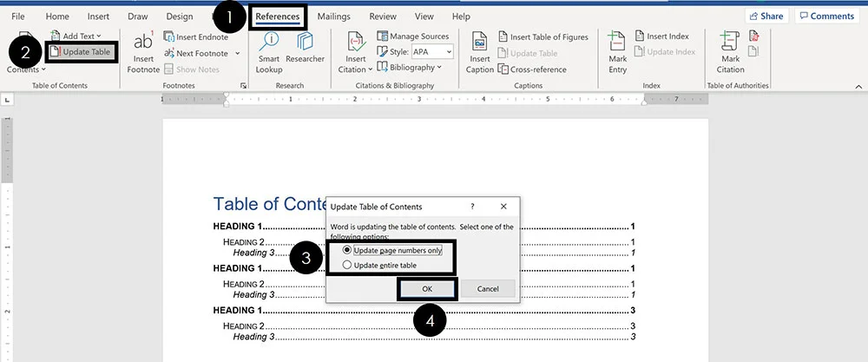Click Update Table of Authorities icon
Viewport: 868px width, 362px height.
753,51
